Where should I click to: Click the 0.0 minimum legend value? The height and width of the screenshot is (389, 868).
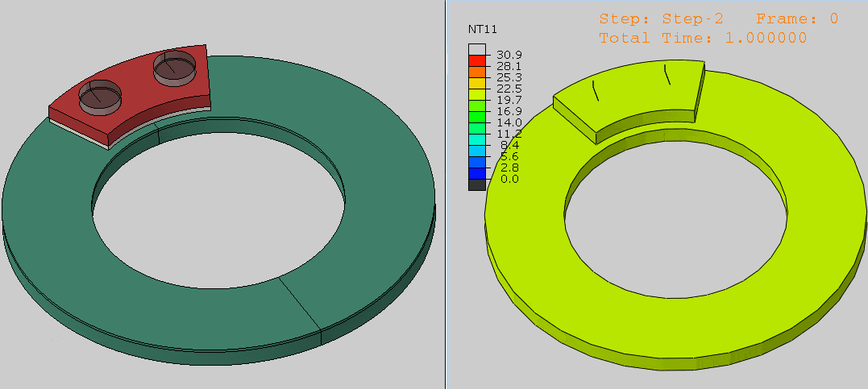coord(509,179)
